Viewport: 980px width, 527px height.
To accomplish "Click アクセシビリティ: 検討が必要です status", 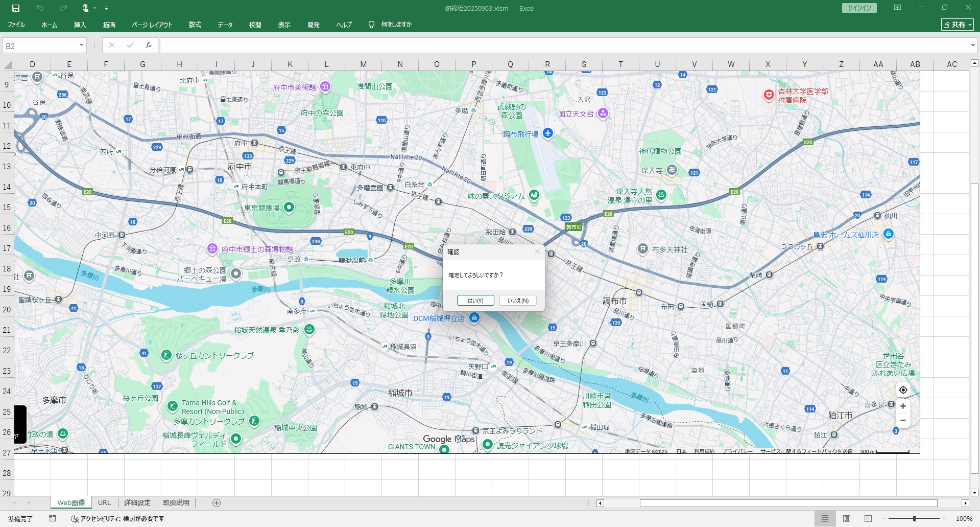I will pyautogui.click(x=118, y=518).
